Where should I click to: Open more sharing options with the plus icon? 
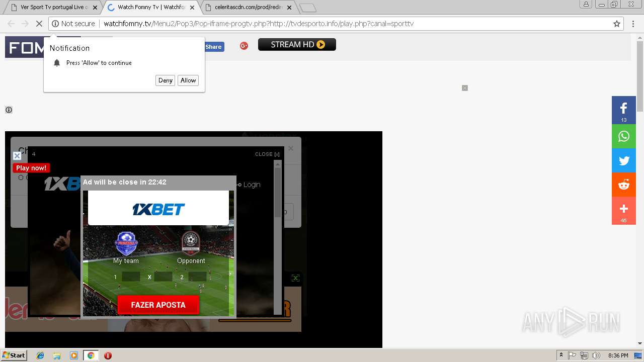pos(624,211)
